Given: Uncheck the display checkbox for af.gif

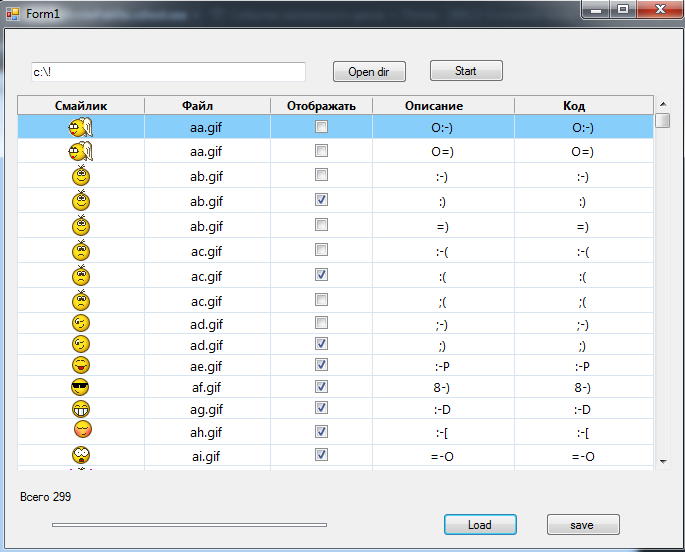Looking at the screenshot, I should tap(321, 386).
